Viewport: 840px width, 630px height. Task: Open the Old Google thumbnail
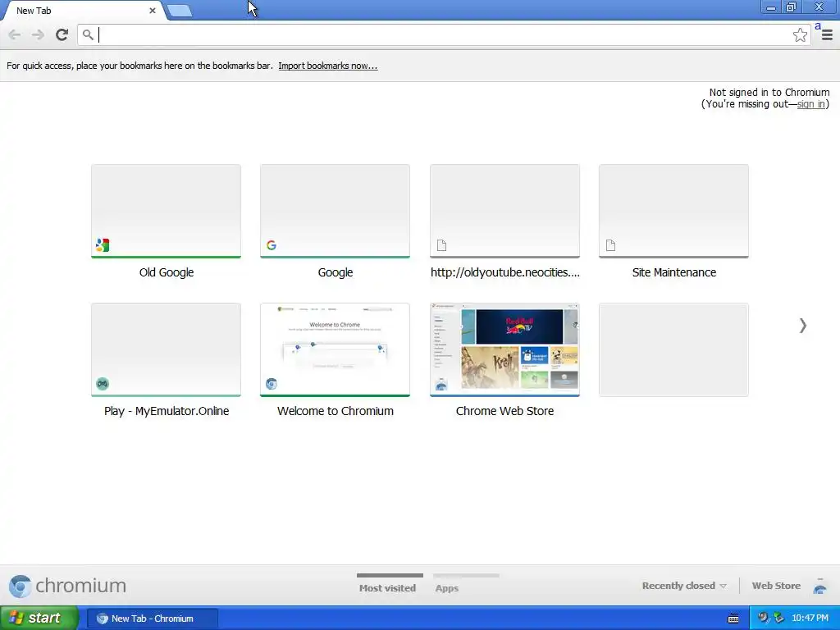click(166, 211)
